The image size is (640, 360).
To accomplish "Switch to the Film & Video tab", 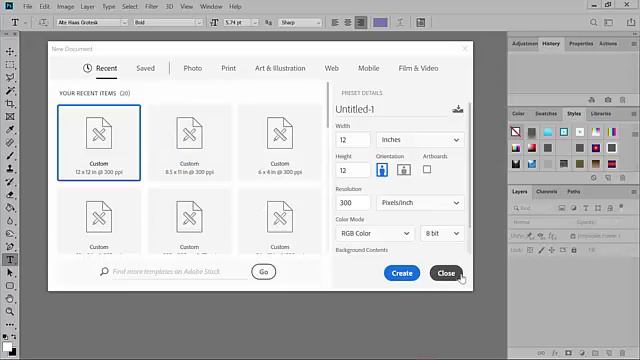I will pos(418,68).
